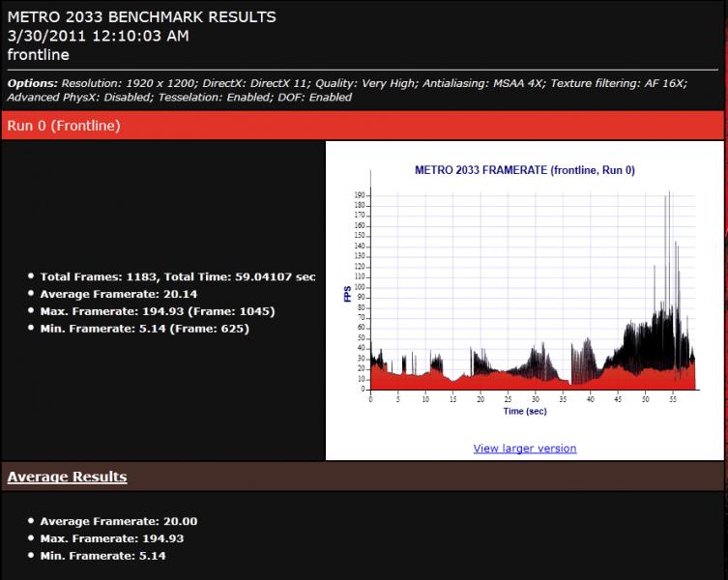Viewport: 728px width, 580px height.
Task: Click the FPS axis label
Action: (347, 294)
